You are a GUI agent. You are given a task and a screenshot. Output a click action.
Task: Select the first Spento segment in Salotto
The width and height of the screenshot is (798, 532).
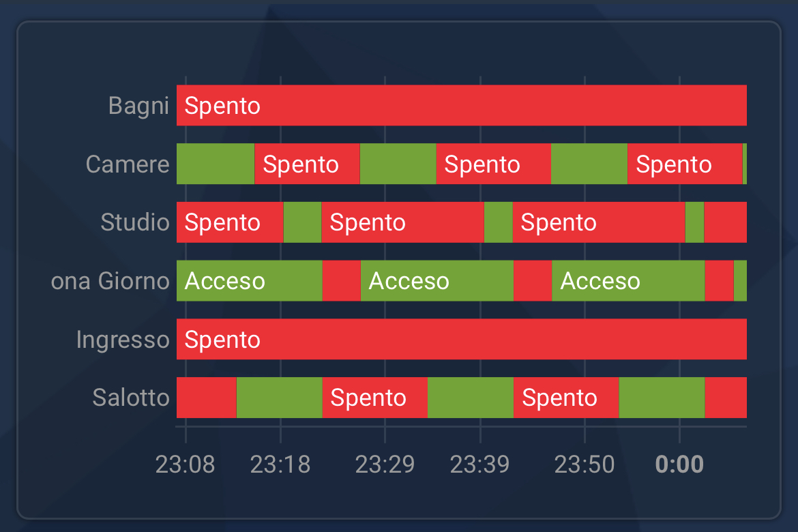click(x=374, y=398)
